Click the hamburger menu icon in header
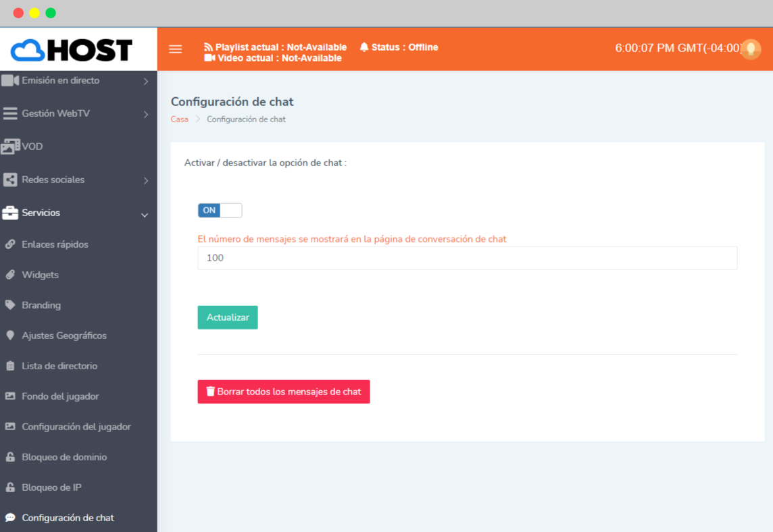 coord(176,49)
